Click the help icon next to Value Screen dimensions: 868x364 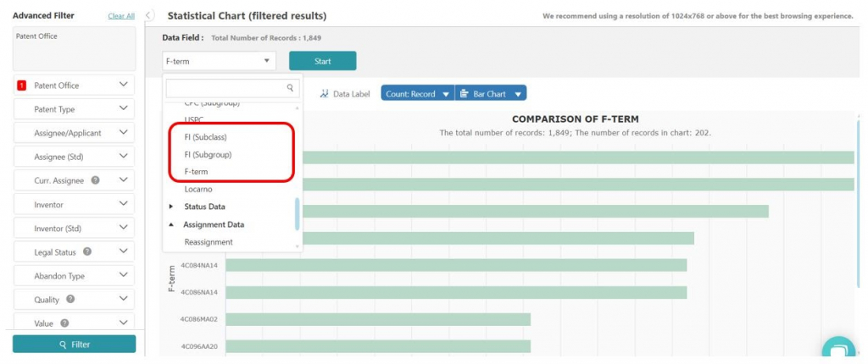(64, 323)
